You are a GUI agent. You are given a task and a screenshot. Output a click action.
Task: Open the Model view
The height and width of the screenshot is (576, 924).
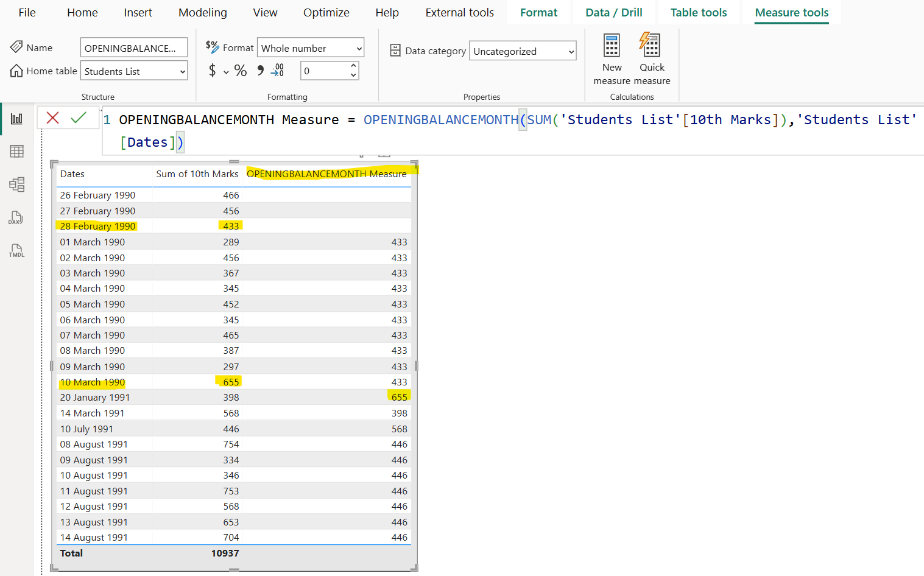(x=16, y=184)
